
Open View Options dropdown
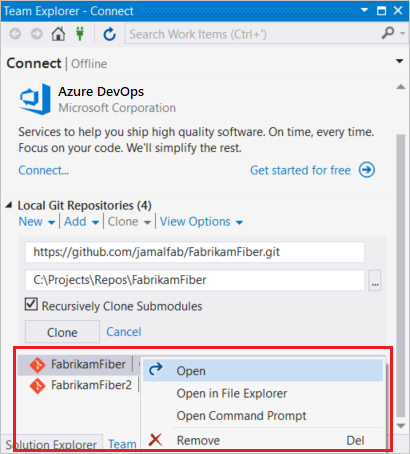tap(201, 222)
